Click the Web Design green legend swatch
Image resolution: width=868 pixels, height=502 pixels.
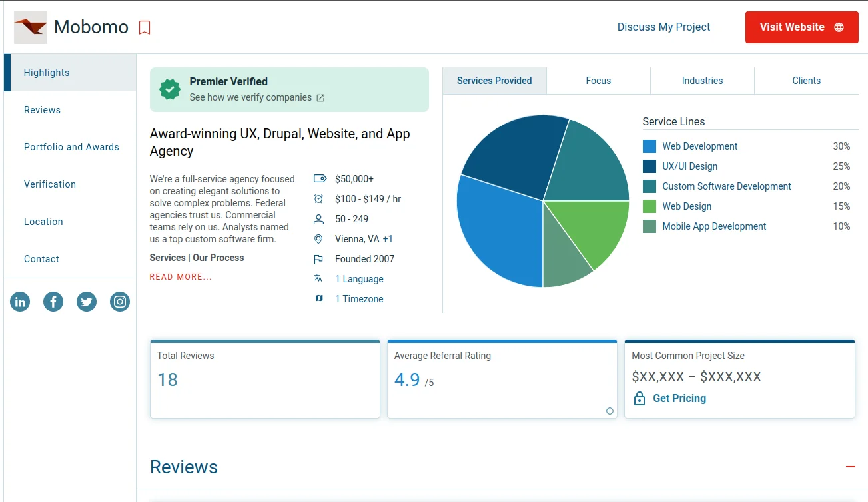click(x=650, y=206)
